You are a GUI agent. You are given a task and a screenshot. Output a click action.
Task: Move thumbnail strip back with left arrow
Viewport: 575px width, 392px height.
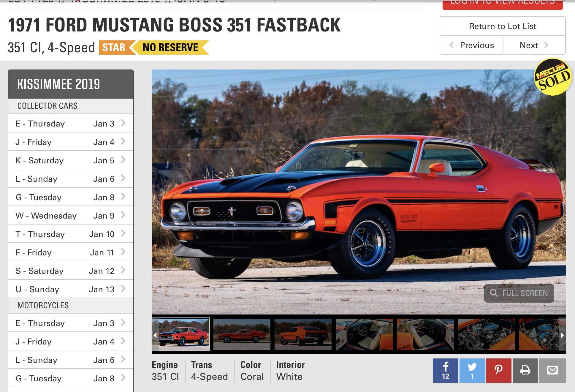[x=155, y=335]
